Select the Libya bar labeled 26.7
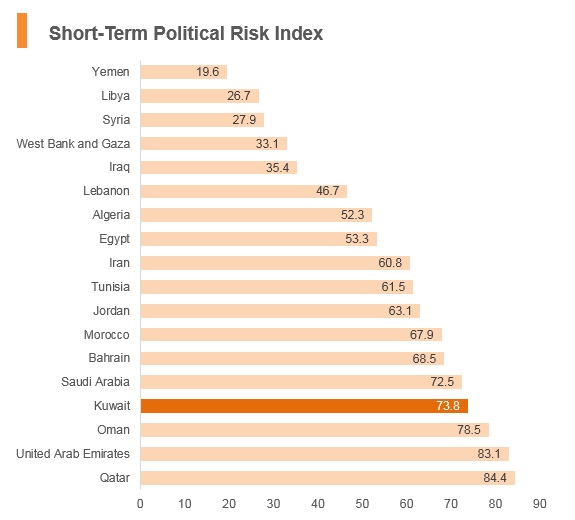Image resolution: width=575 pixels, height=520 pixels. pyautogui.click(x=200, y=96)
